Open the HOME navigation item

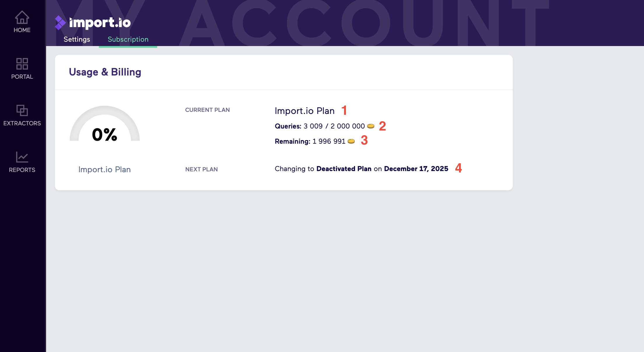click(22, 30)
